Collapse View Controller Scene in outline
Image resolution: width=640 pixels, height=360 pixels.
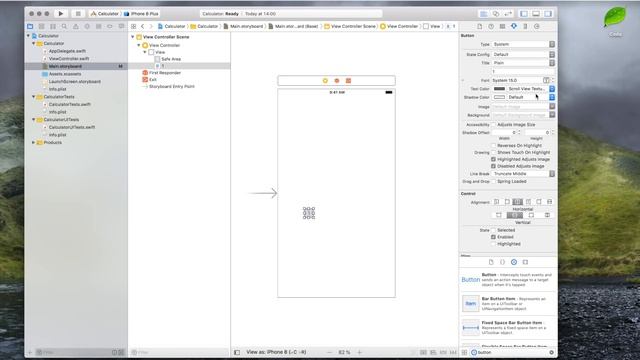(133, 37)
